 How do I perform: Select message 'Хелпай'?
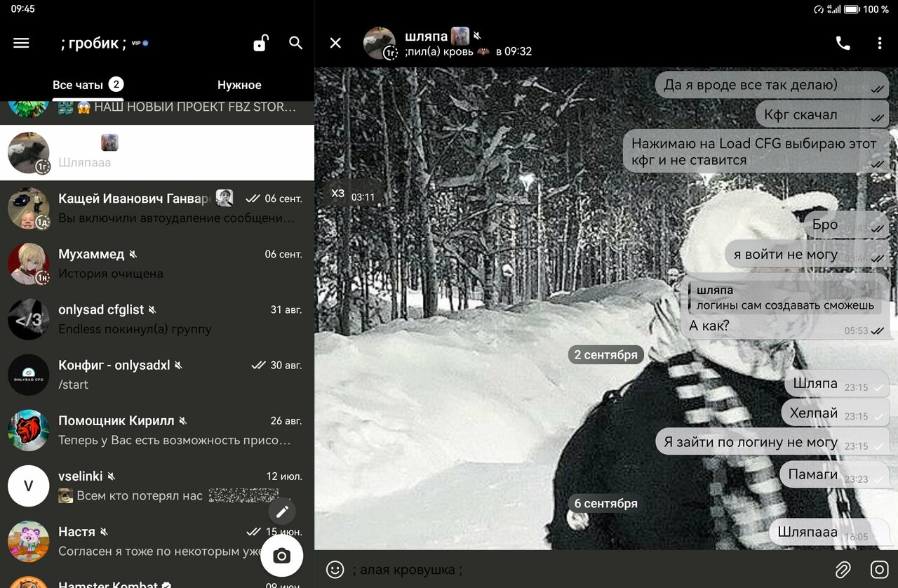pyautogui.click(x=836, y=413)
